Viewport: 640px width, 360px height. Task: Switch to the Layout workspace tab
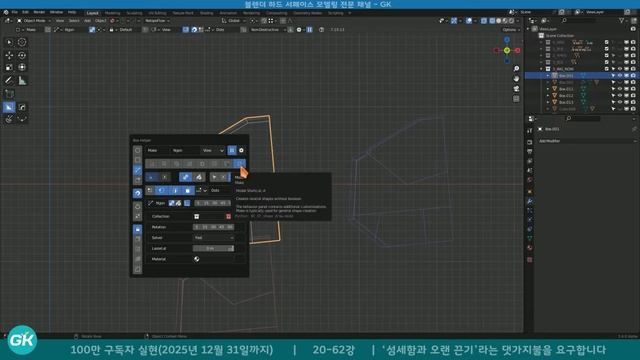point(93,13)
